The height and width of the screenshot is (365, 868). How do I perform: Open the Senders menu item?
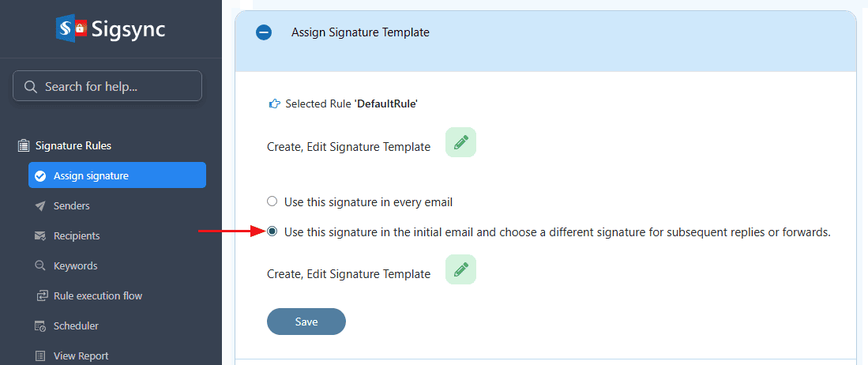71,206
